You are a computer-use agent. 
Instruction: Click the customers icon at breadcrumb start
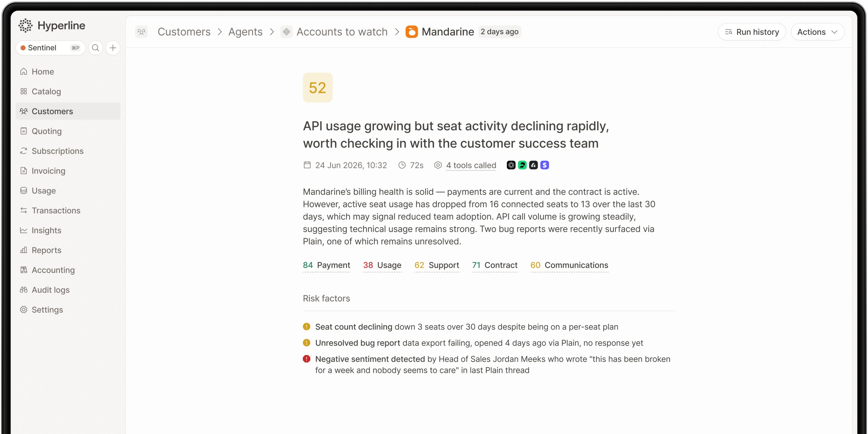pos(141,32)
